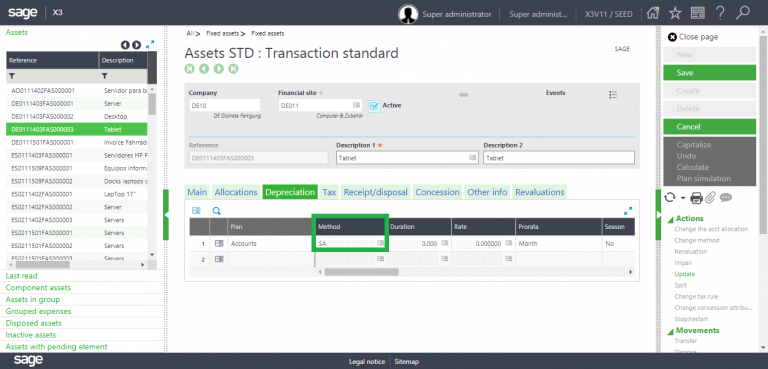Click the grid search magnifier icon
768x369 pixels.
(216, 211)
